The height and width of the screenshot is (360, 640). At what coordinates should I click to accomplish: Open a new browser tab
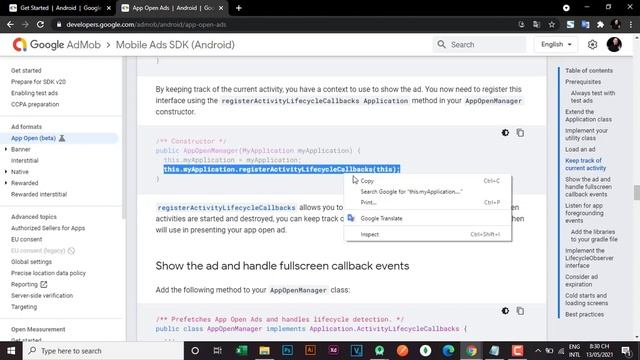[x=239, y=8]
